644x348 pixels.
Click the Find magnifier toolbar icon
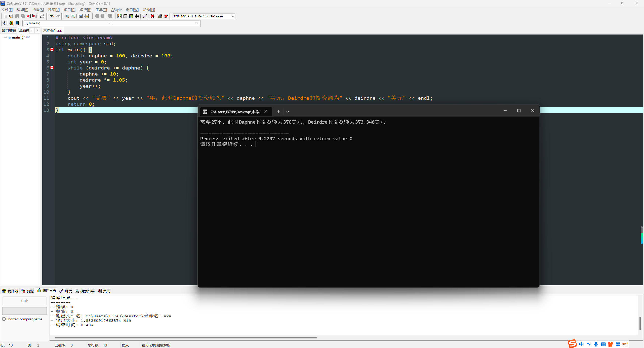[x=67, y=16]
